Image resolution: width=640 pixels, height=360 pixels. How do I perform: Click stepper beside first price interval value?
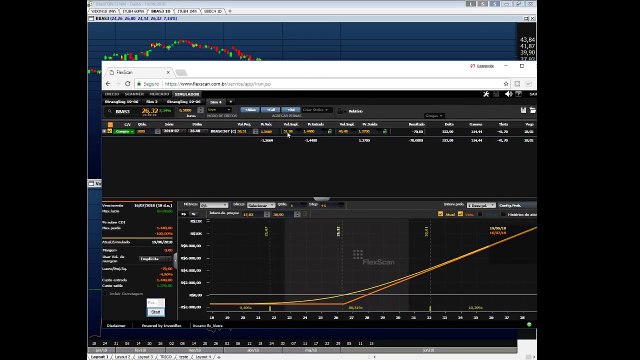point(267,214)
